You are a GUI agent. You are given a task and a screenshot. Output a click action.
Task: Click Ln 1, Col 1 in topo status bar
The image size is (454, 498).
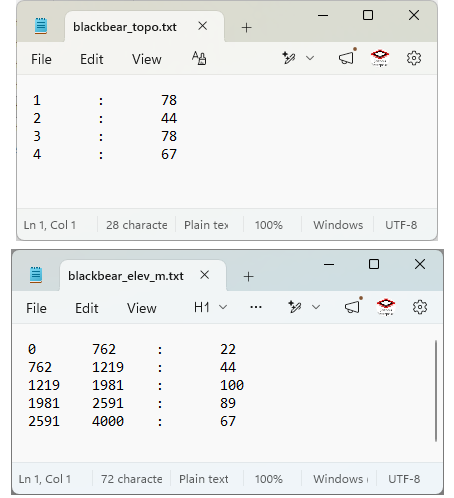click(50, 225)
